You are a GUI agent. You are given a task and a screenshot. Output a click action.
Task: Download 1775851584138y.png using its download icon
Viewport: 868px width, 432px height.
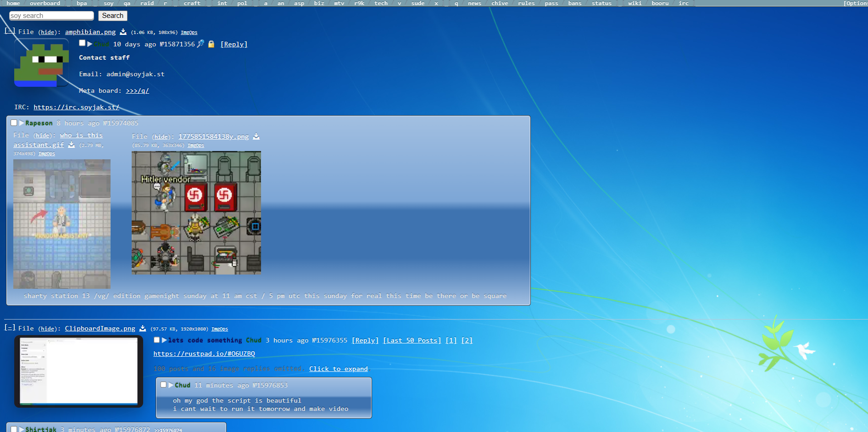(256, 137)
